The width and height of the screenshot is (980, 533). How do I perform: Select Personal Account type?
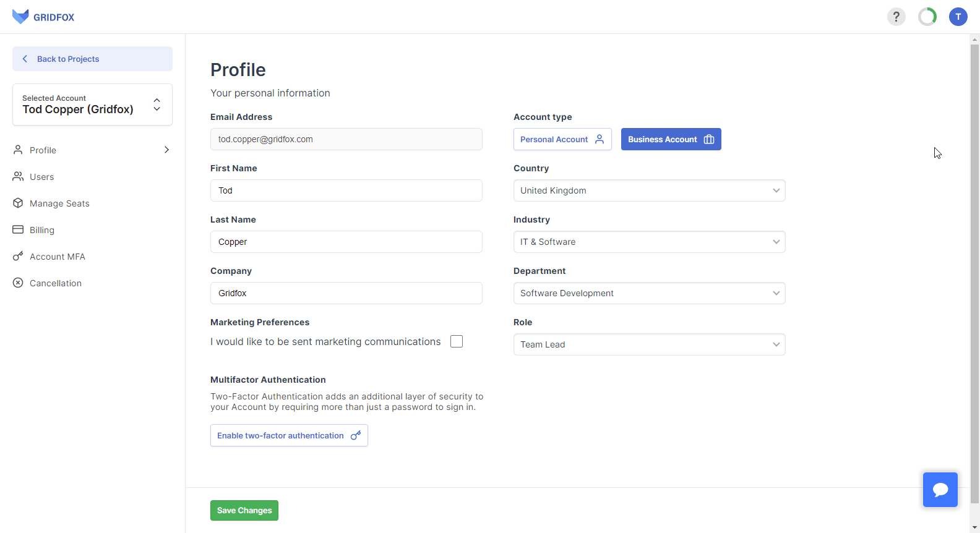tap(562, 139)
